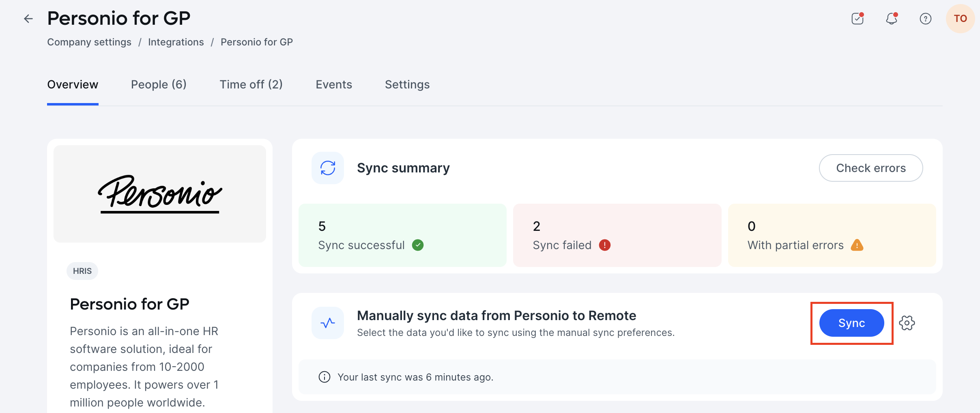This screenshot has width=980, height=413.
Task: Click the last sync info icon
Action: click(x=325, y=377)
